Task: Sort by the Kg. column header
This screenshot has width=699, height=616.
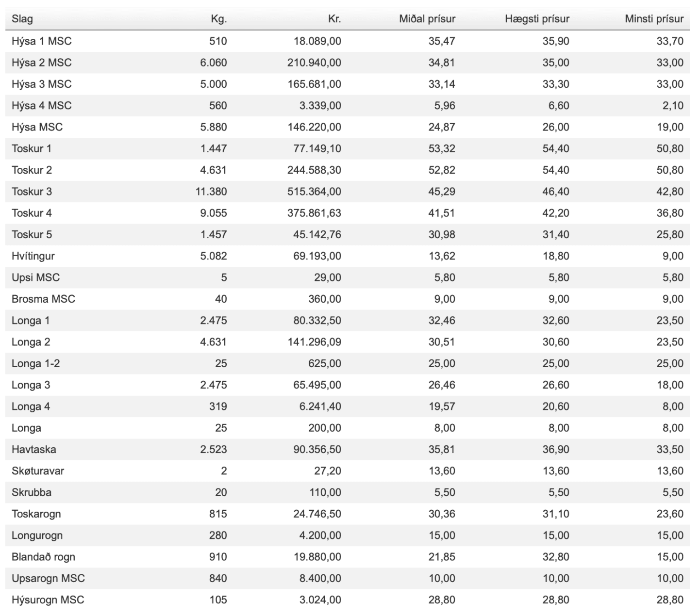Action: tap(218, 19)
